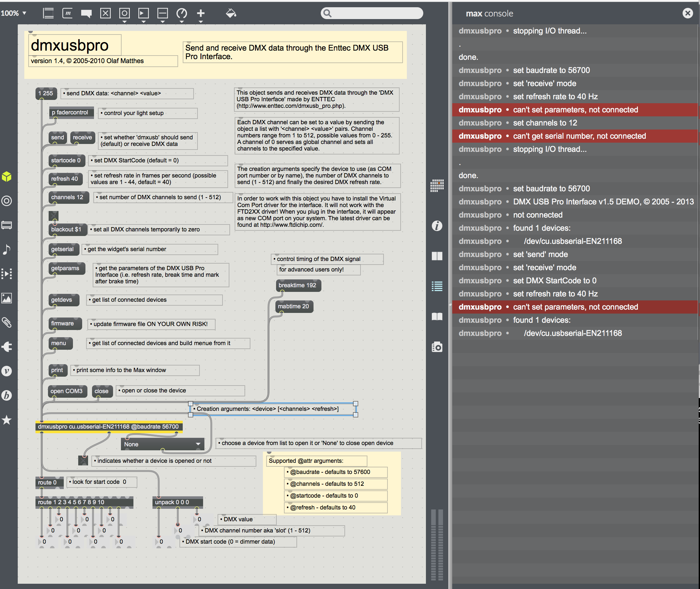Click the open COM3 message box
700x589 pixels.
67,391
